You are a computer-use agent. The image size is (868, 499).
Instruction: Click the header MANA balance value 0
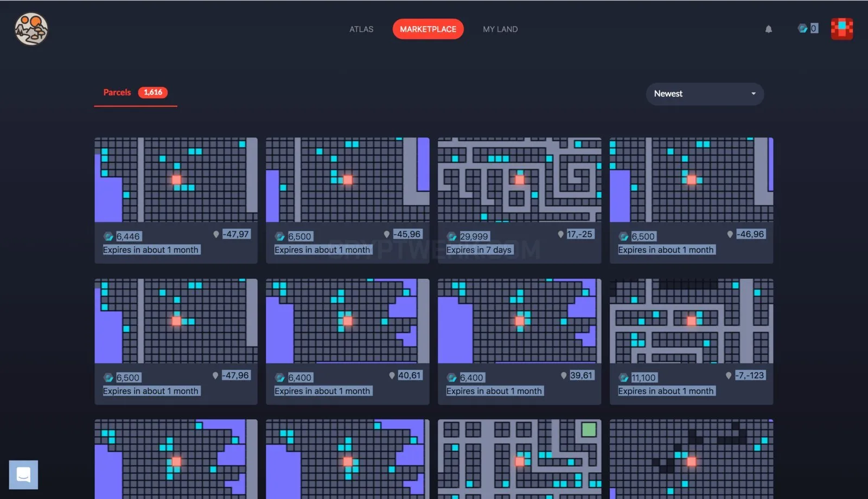pos(814,28)
